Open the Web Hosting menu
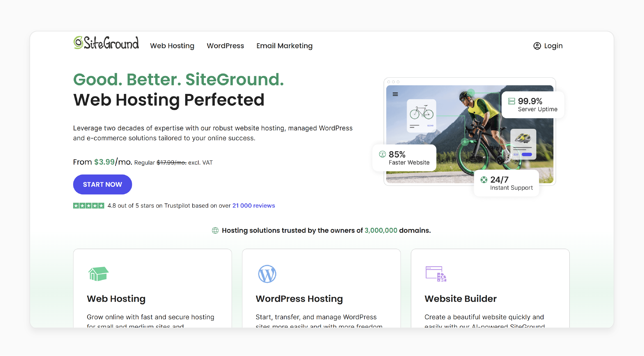 [x=172, y=46]
